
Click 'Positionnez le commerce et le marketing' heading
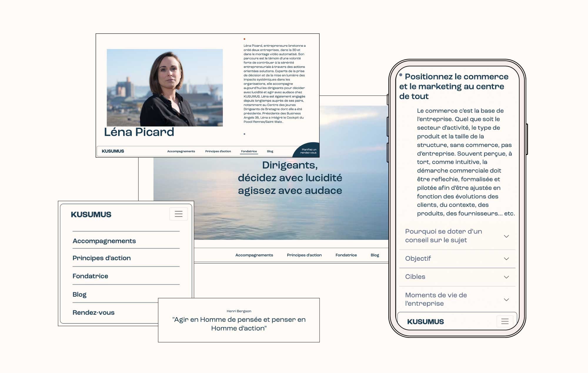coord(454,86)
